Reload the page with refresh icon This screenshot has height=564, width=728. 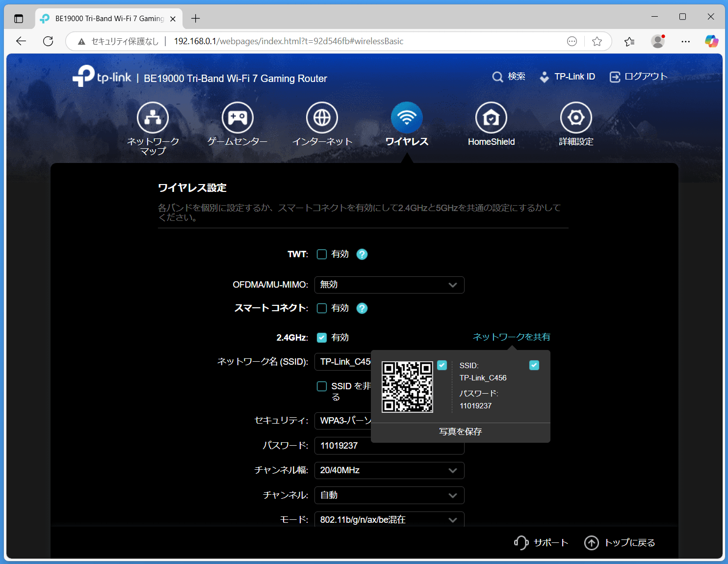[48, 41]
